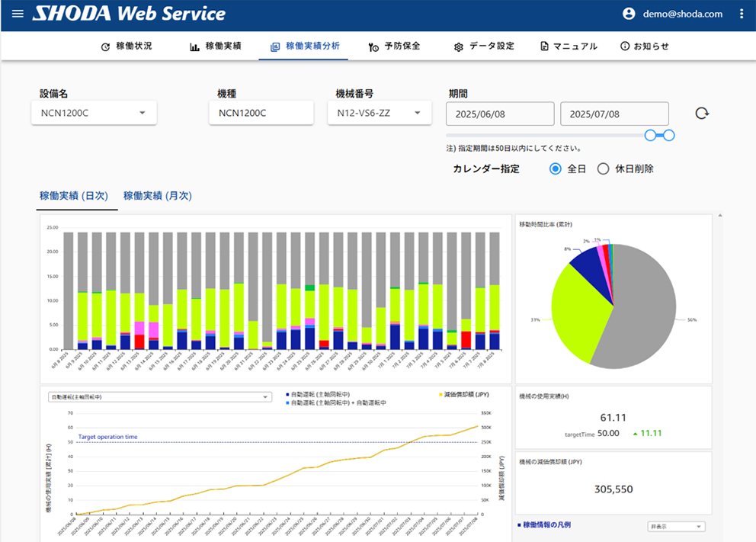Select the 全日 radio button
The image size is (756, 542).
[x=556, y=168]
